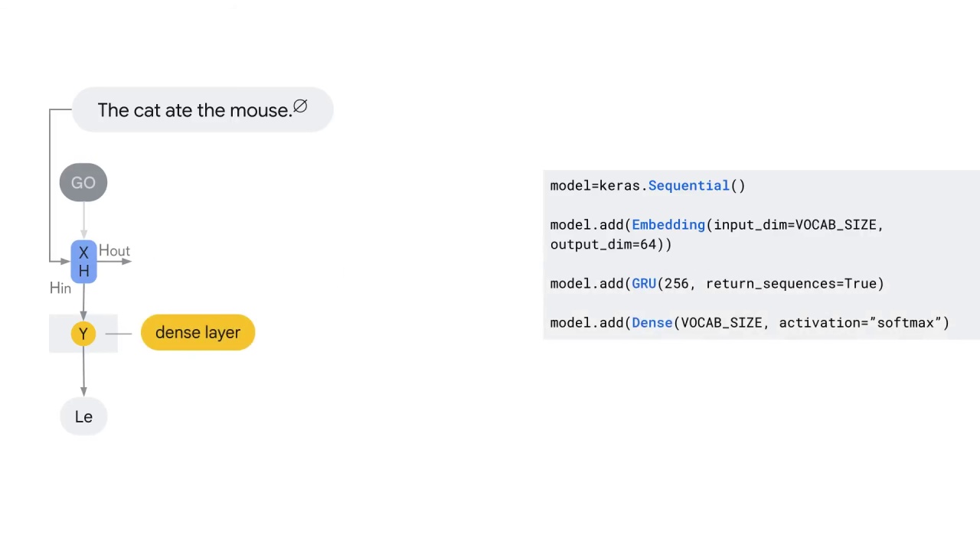Click activation="softmax" text in code
The width and height of the screenshot is (980, 551).
(860, 323)
